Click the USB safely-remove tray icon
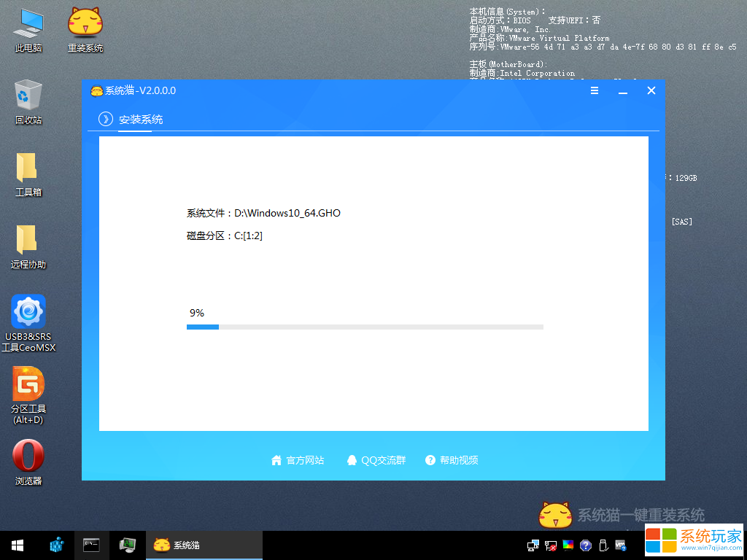The image size is (747, 560). coord(603,545)
